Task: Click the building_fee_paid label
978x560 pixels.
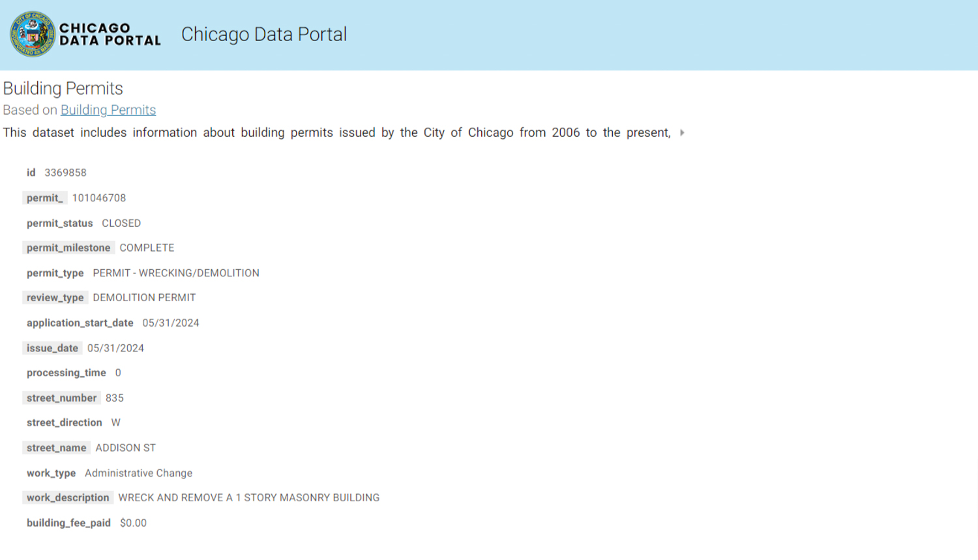Action: (68, 523)
